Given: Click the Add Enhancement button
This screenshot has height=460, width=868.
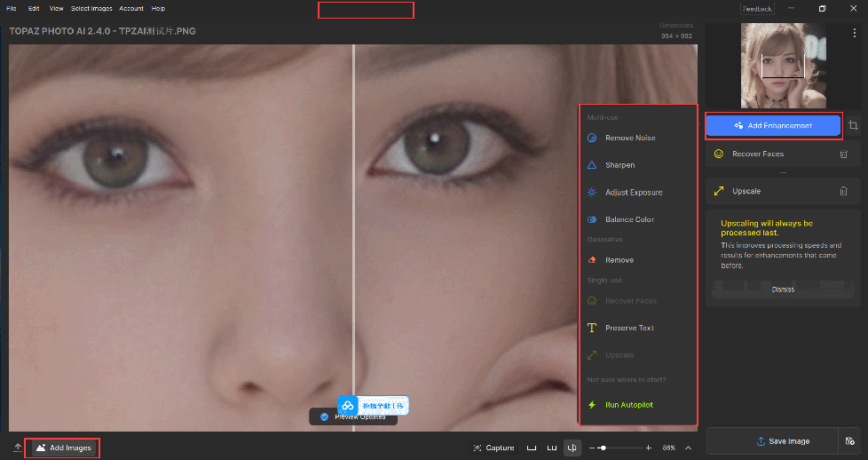Looking at the screenshot, I should 773,126.
